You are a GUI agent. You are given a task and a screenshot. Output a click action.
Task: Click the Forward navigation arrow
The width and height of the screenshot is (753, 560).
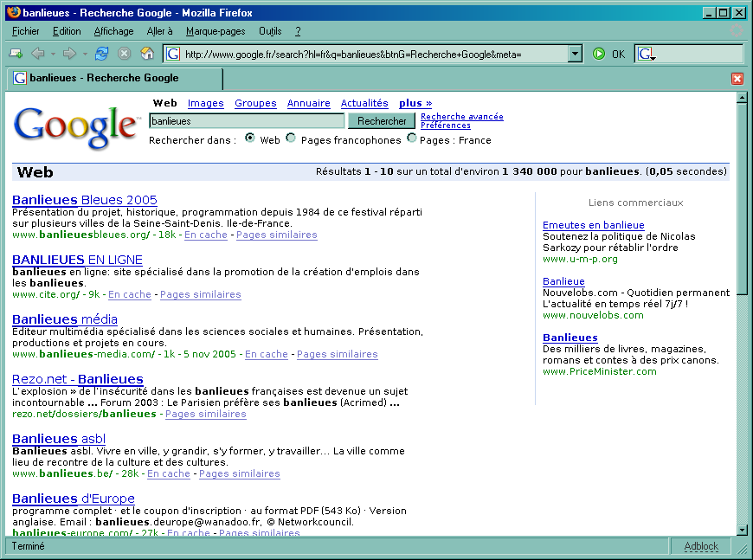tap(69, 54)
